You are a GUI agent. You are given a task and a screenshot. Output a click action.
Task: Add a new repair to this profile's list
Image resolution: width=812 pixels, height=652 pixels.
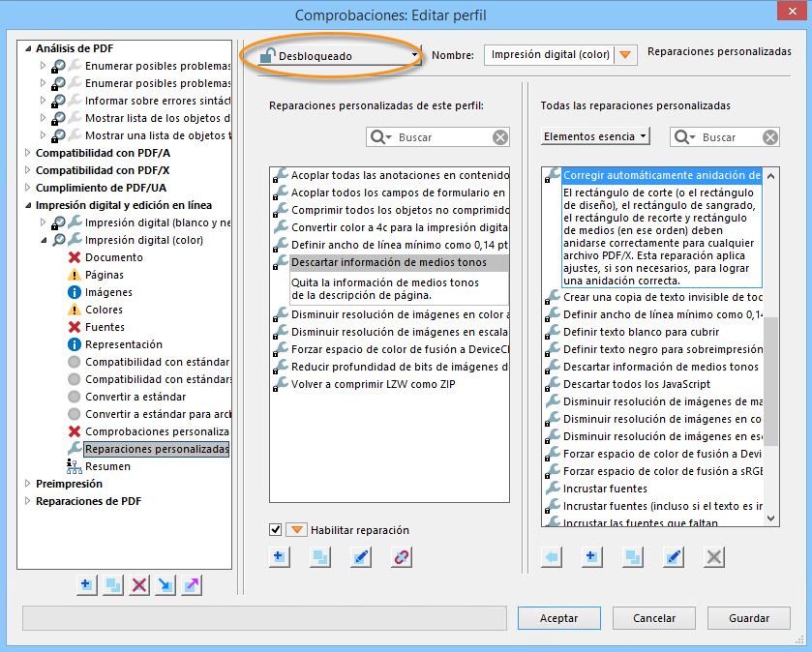click(279, 557)
